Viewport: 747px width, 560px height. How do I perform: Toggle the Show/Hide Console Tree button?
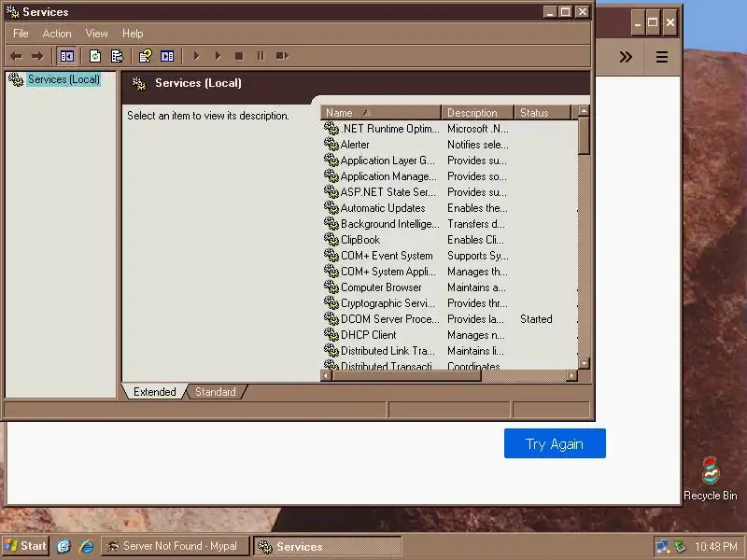pos(66,56)
